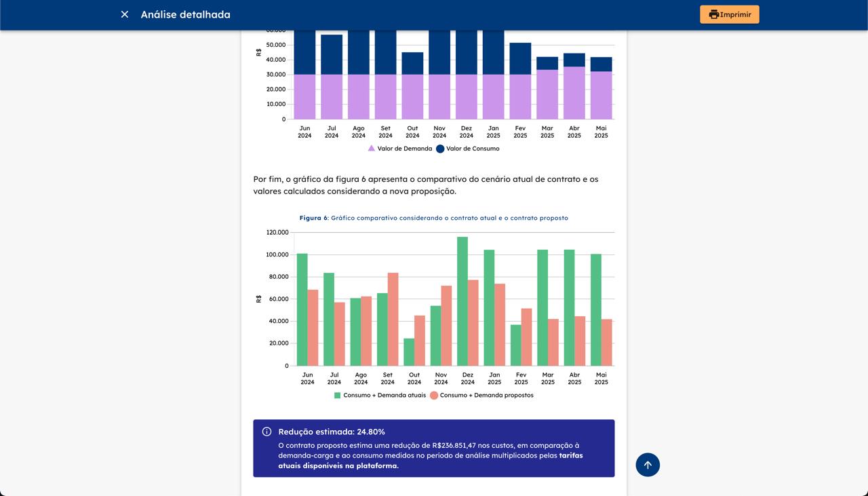Screen dimensions: 868x496
Task: Select the salmon Set 2024 bar
Action: pos(393,319)
